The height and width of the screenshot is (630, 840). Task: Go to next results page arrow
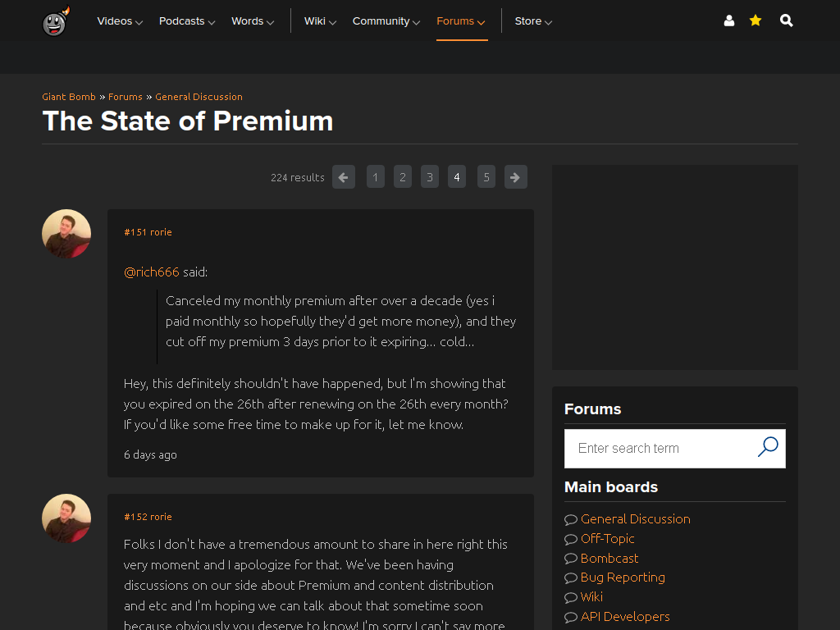click(x=515, y=177)
